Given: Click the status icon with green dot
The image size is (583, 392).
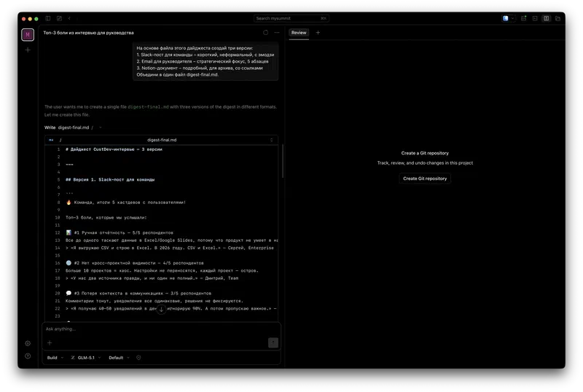Looking at the screenshot, I should tap(523, 18).
